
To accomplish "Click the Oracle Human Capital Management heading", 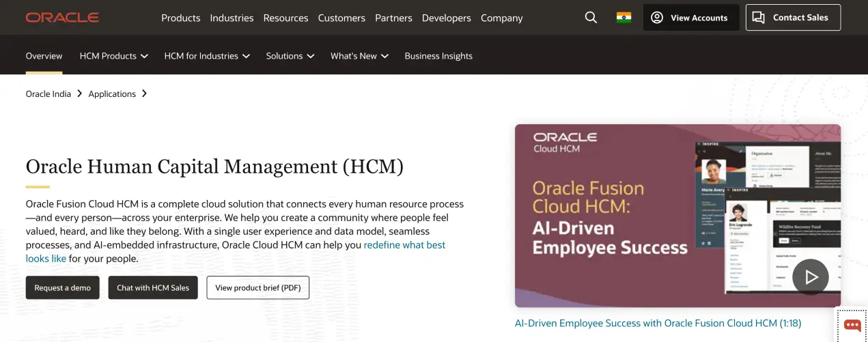I will point(214,166).
